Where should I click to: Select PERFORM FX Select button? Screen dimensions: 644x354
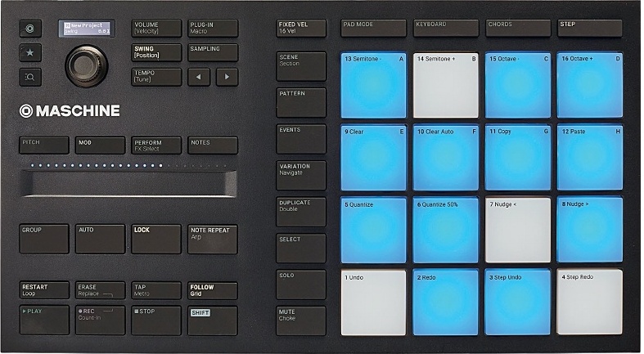click(x=156, y=146)
